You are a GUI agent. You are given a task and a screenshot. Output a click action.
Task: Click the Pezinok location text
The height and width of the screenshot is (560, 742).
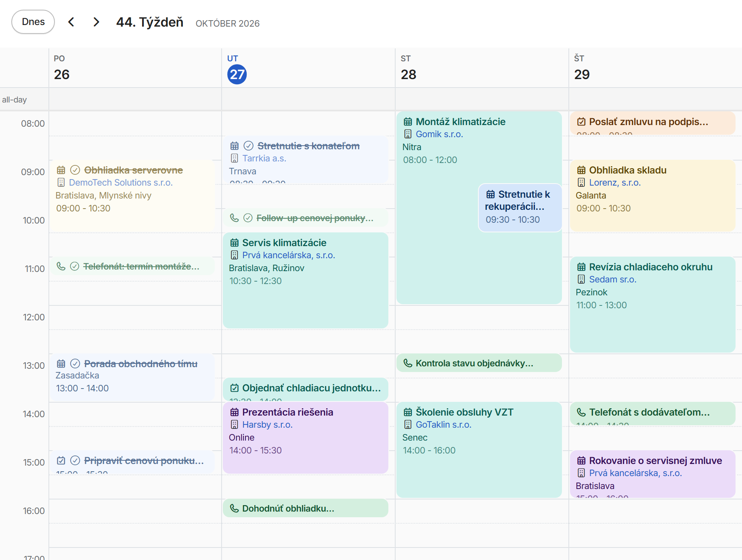(x=591, y=292)
